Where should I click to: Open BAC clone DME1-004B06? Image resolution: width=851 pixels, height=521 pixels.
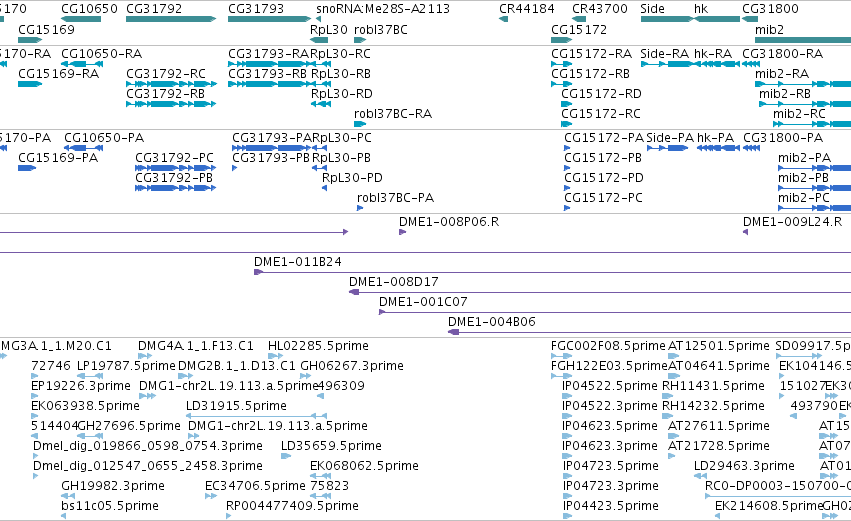[x=492, y=322]
